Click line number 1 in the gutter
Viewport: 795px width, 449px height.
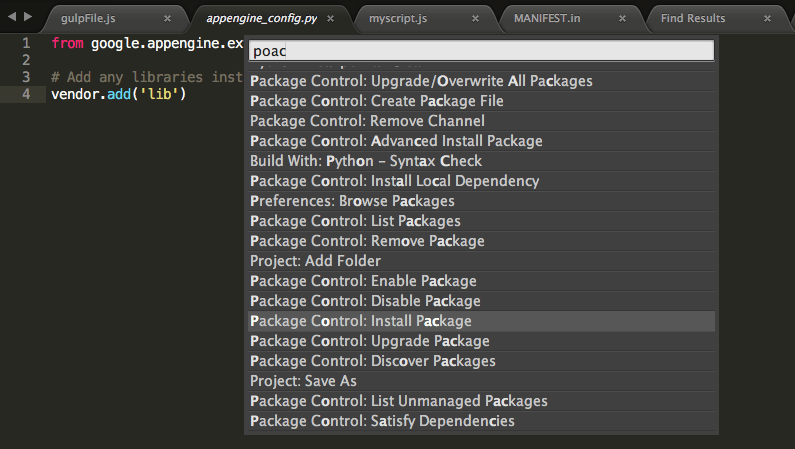tap(26, 44)
